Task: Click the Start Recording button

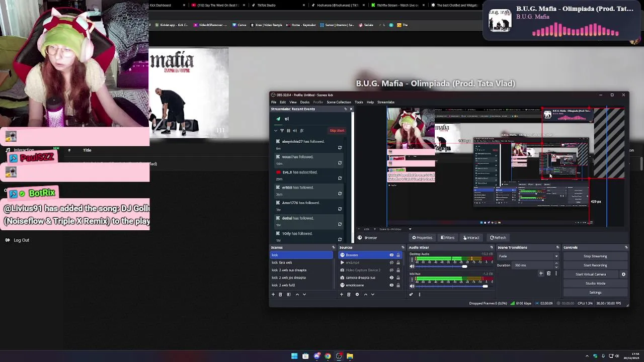Action: coord(595,265)
